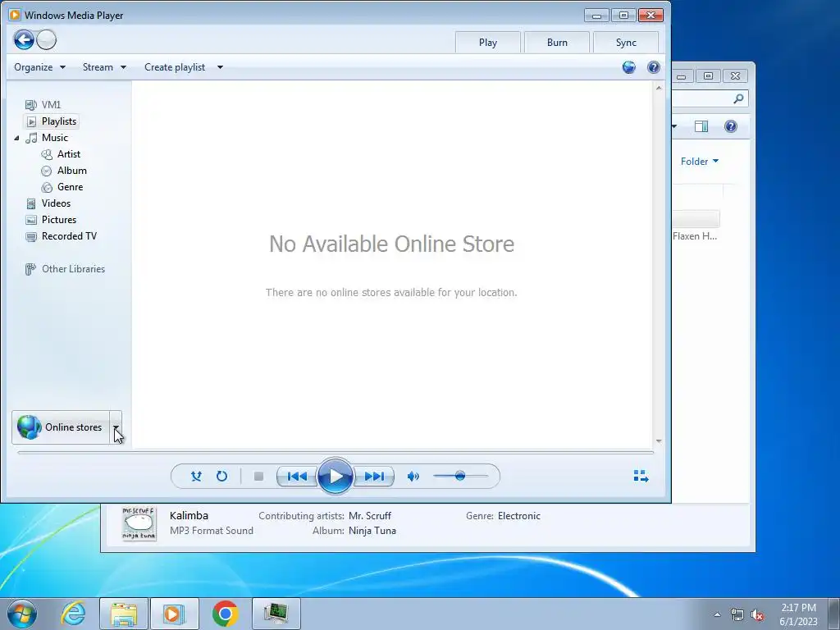Click the Kalimba album art thumbnail

[139, 523]
